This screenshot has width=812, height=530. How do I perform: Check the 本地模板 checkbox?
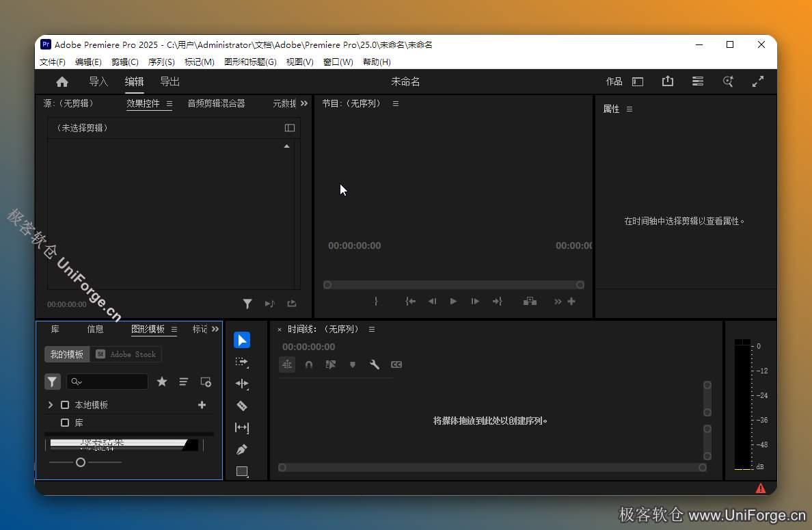[x=65, y=405]
